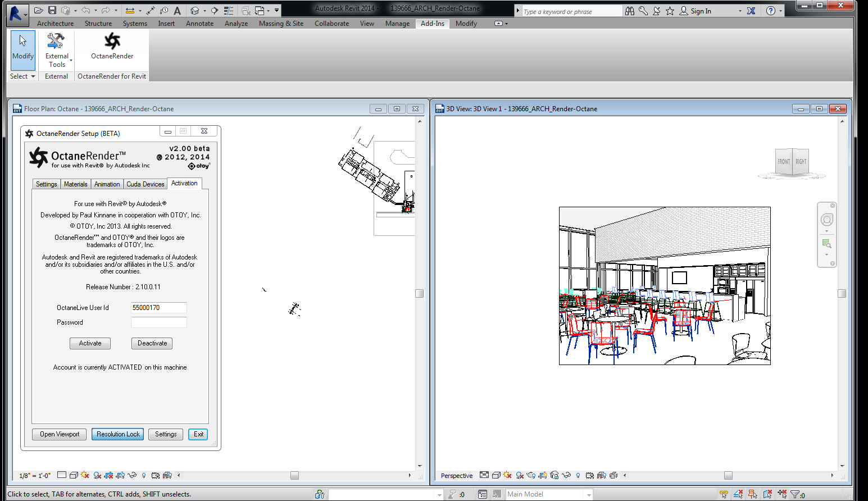The image size is (868, 501).
Task: Activate the Section tool in Quick Access
Action: point(215,11)
